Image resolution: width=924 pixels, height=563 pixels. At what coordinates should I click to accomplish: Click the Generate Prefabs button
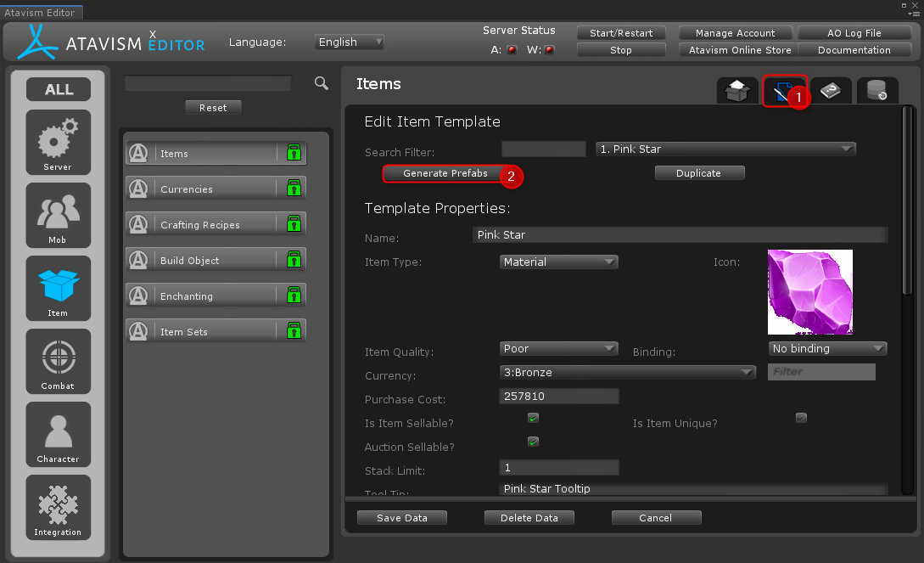(x=445, y=173)
